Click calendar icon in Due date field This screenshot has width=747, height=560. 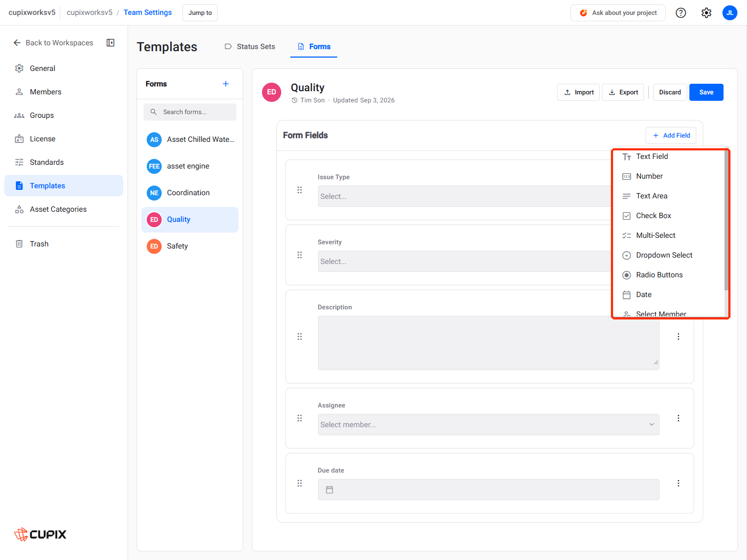point(330,490)
